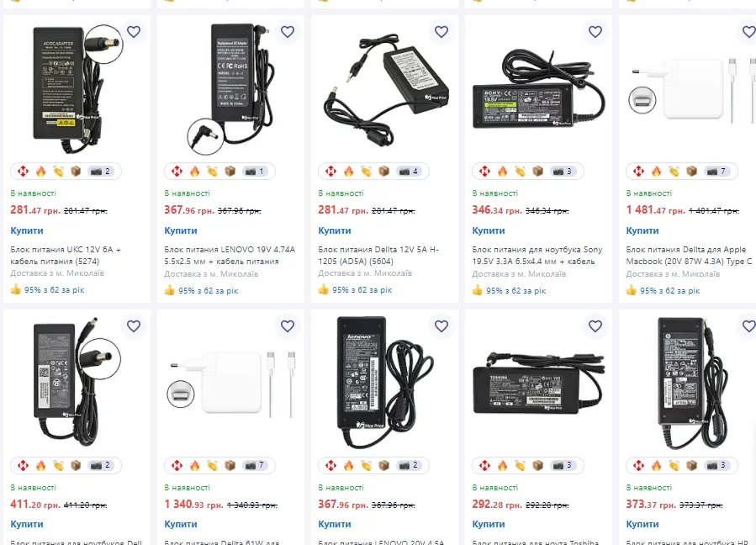The height and width of the screenshot is (545, 756).
Task: Click box icon on Delta Apple Macbook 87W card
Action: click(691, 172)
